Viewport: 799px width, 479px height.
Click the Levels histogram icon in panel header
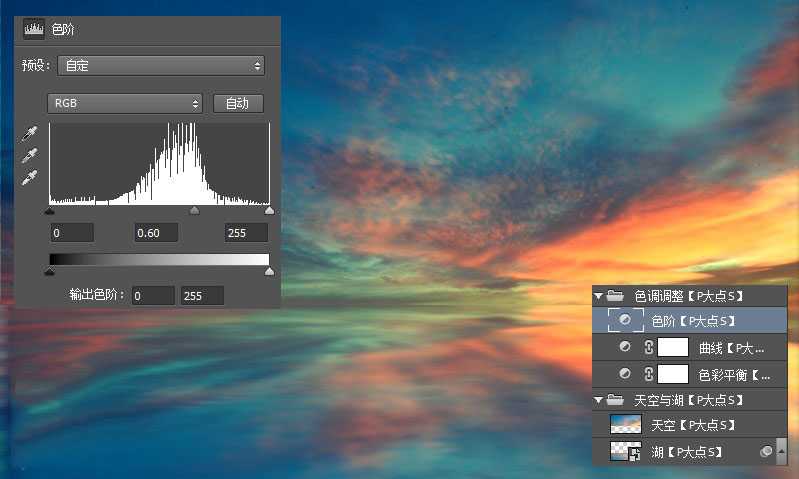tap(34, 30)
